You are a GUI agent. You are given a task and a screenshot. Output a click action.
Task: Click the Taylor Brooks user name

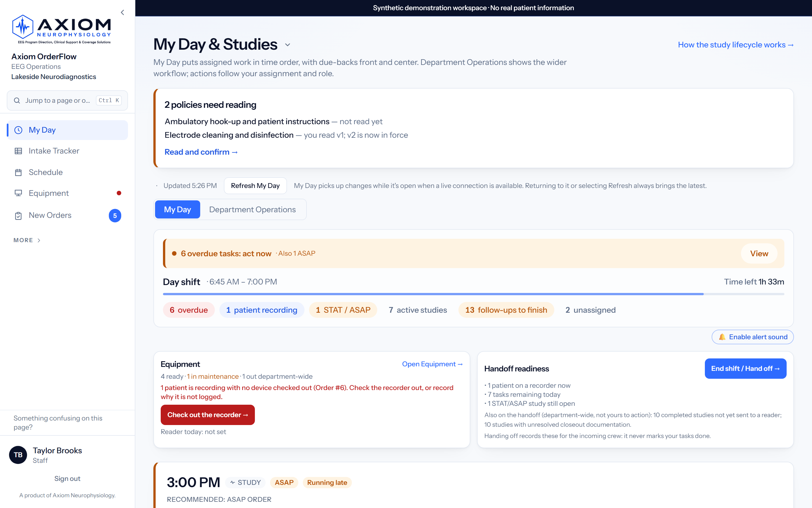[58, 450]
